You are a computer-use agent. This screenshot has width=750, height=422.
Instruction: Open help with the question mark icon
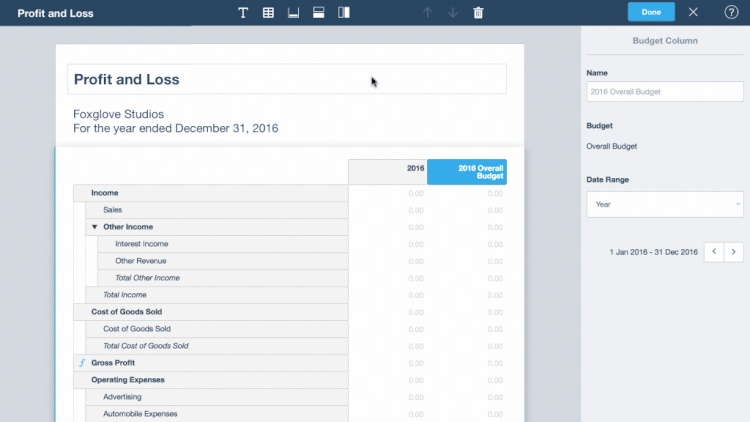(731, 12)
